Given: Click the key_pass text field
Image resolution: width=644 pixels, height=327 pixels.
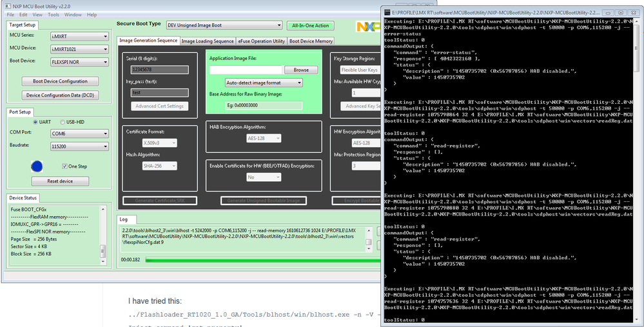Looking at the screenshot, I should pos(160,93).
